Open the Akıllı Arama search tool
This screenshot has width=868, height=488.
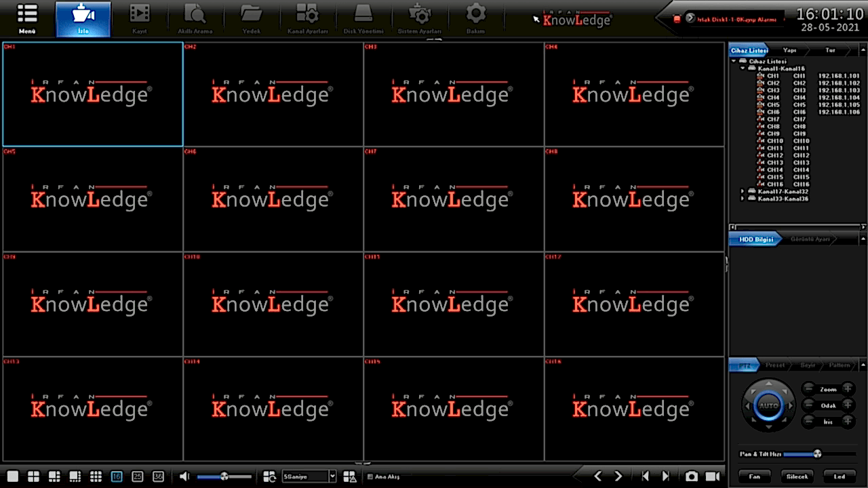point(195,18)
